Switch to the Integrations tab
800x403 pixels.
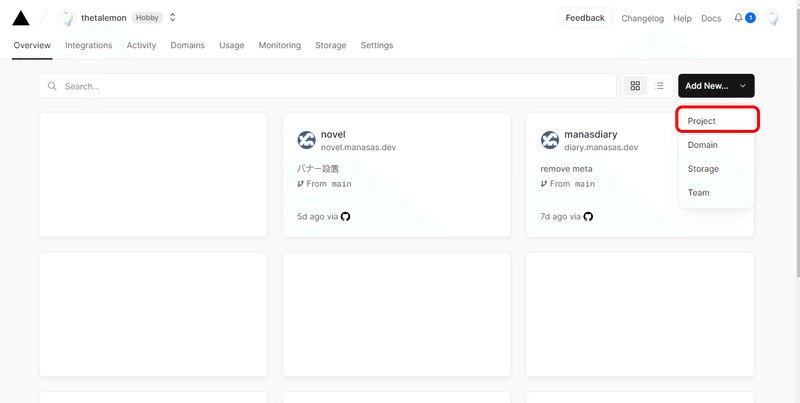point(89,45)
